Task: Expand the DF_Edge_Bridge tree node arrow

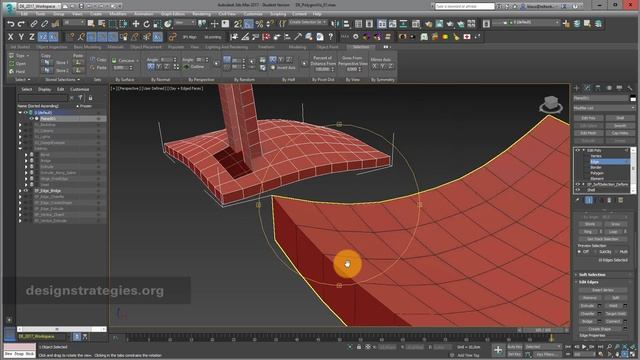Action: click(20, 191)
